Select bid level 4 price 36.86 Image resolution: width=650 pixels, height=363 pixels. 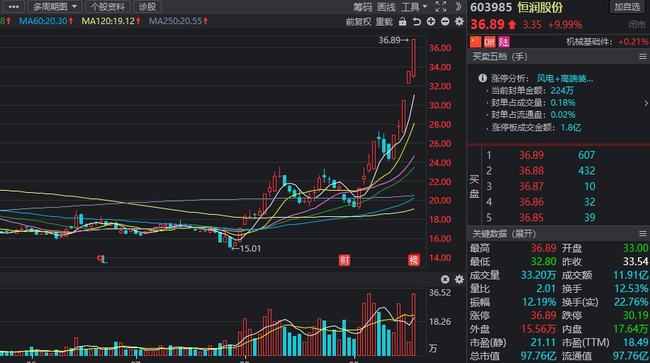(x=531, y=202)
